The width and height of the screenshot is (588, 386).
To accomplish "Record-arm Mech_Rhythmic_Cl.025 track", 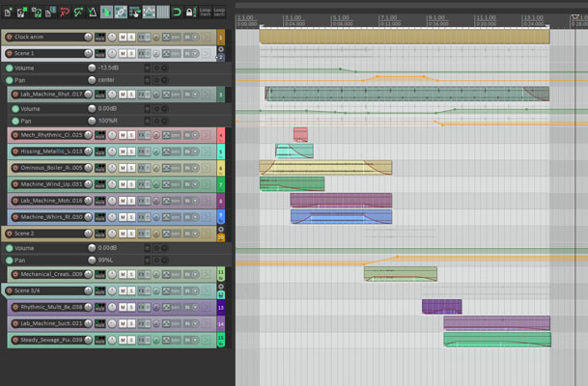I will (x=15, y=135).
